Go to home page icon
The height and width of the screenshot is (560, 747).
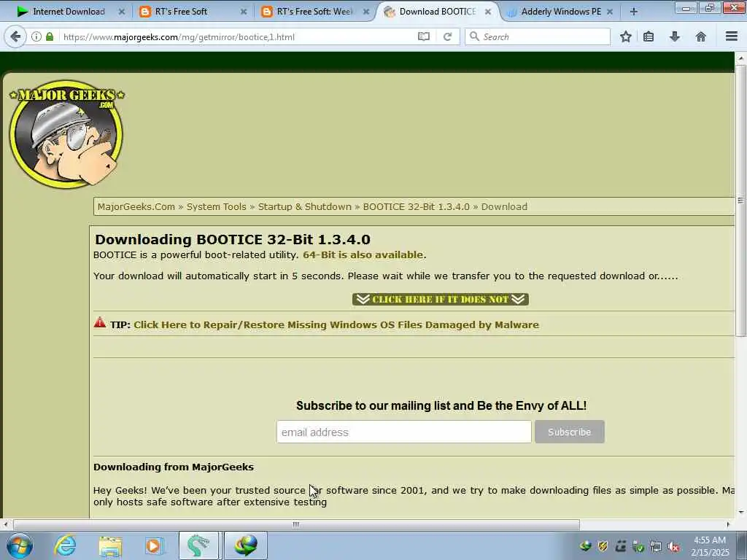click(701, 36)
